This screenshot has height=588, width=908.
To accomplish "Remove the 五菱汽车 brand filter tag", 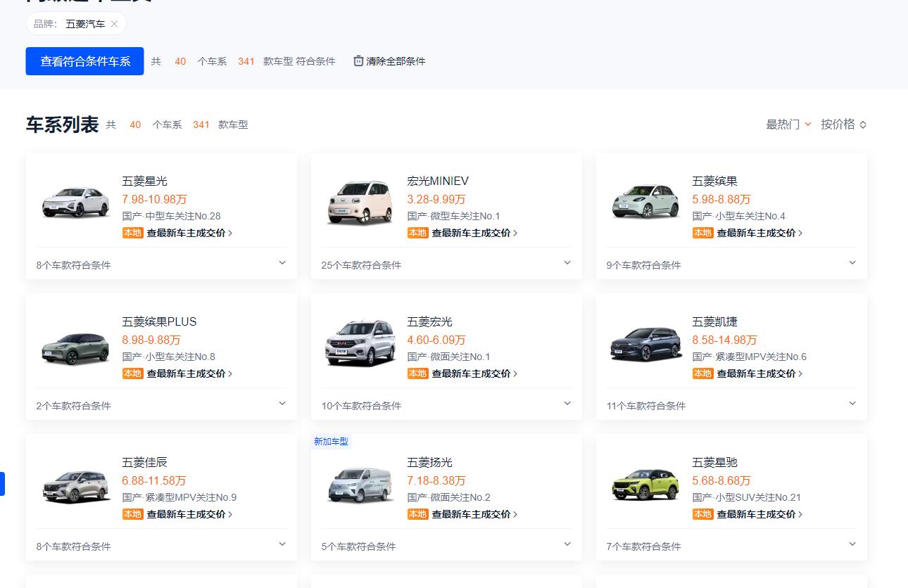I will (x=114, y=24).
